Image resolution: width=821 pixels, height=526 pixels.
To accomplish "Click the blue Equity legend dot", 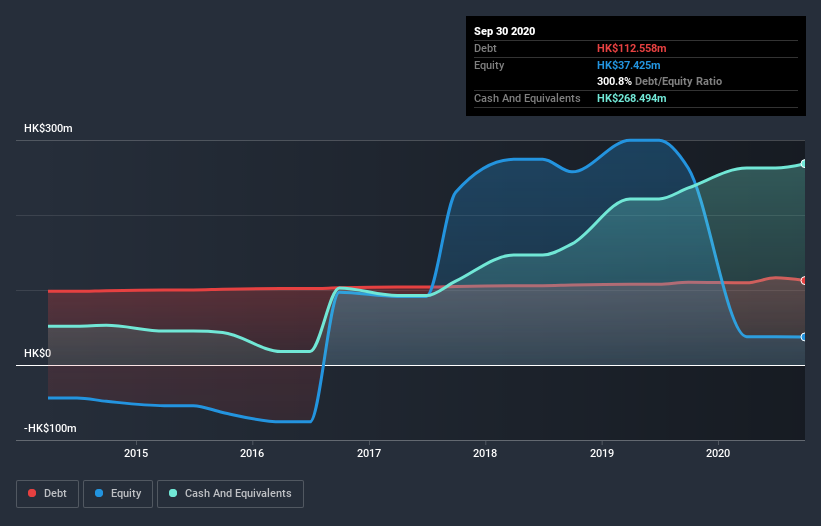I will point(99,493).
